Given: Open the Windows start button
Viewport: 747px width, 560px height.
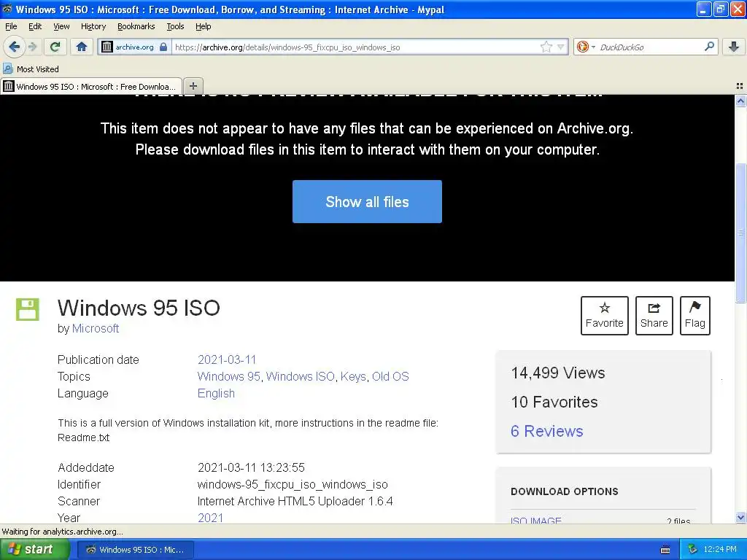Looking at the screenshot, I should coord(34,550).
